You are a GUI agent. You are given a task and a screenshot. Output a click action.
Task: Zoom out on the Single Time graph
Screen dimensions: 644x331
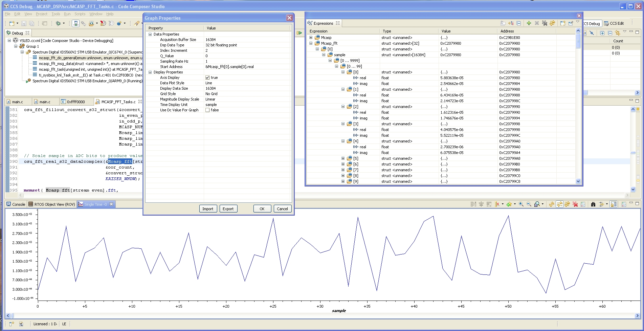click(x=529, y=204)
